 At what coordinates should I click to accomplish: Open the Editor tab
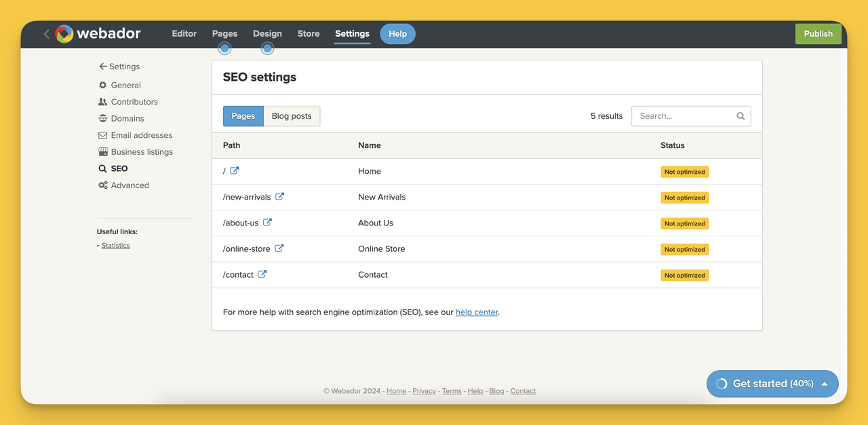point(184,33)
